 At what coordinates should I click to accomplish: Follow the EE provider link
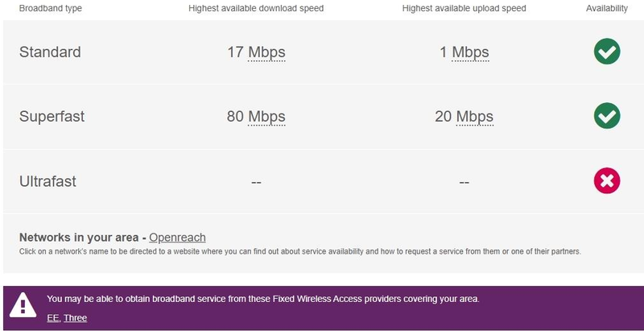click(x=52, y=318)
